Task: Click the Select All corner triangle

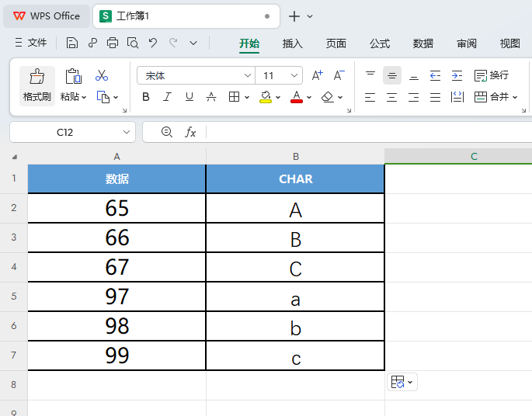Action: point(14,157)
